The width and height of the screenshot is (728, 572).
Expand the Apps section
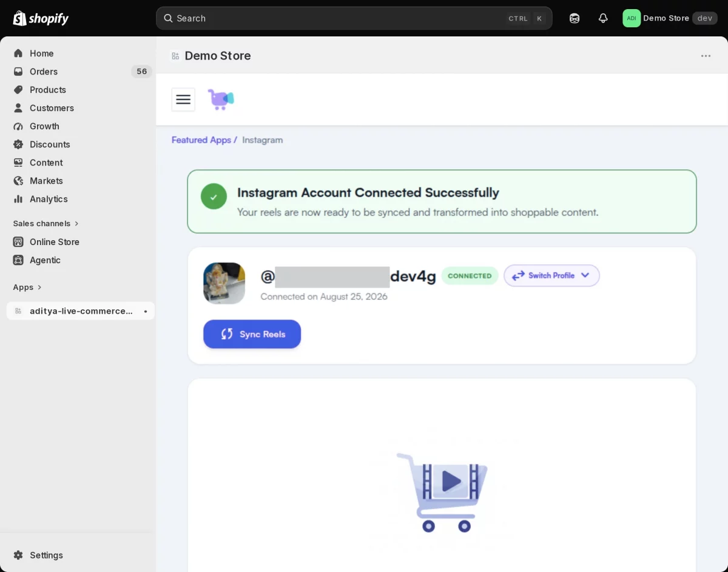[27, 287]
